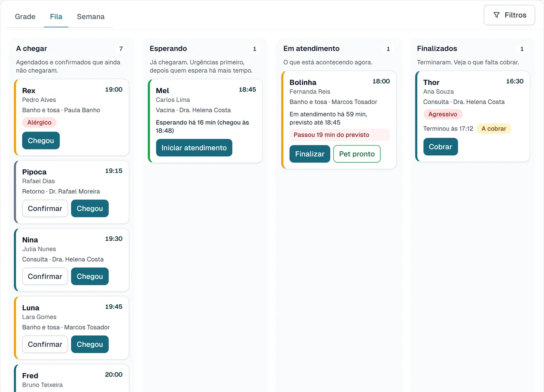Finalizar Bolinha's atendimento
This screenshot has width=544, height=392.
click(x=310, y=154)
